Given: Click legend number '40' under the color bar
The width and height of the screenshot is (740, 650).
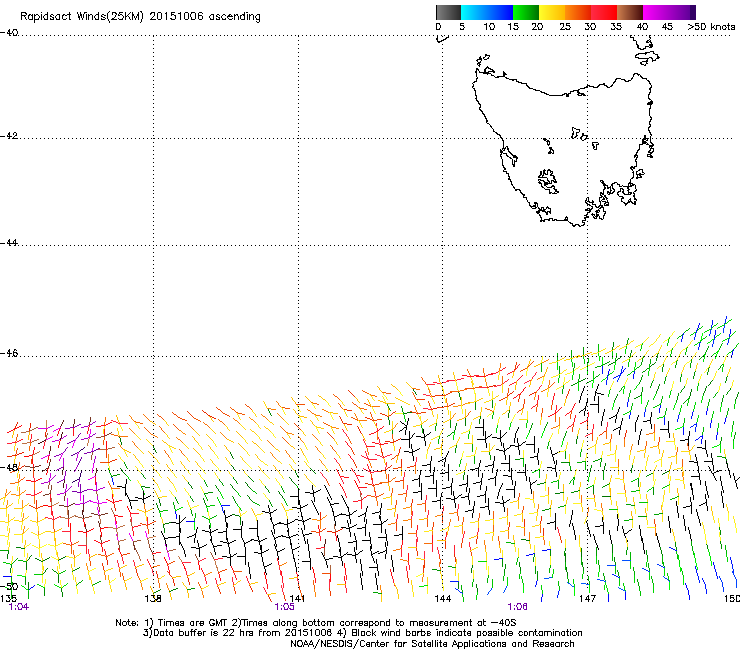Looking at the screenshot, I should coord(642,27).
